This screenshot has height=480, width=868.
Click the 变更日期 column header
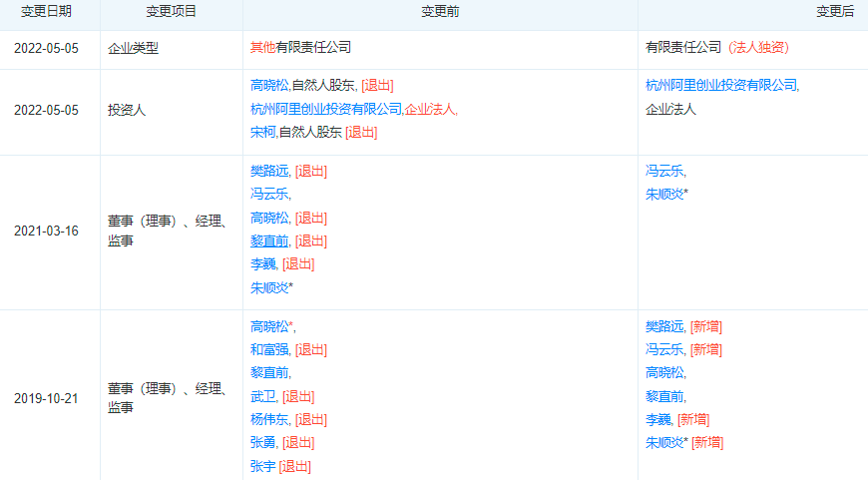coord(49,12)
